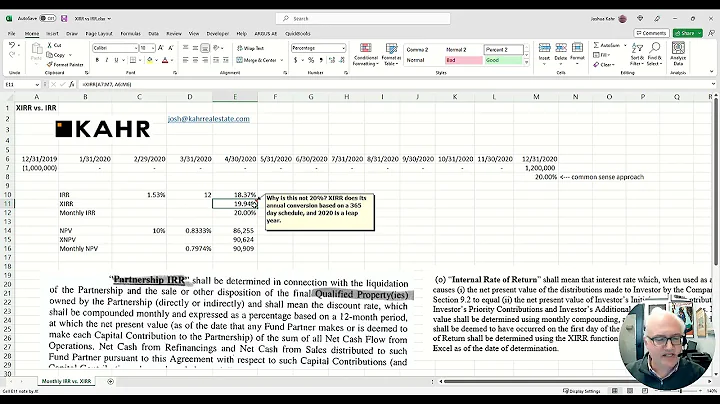
Task: Open the Merge & Center dropdown arrow
Action: (x=282, y=60)
